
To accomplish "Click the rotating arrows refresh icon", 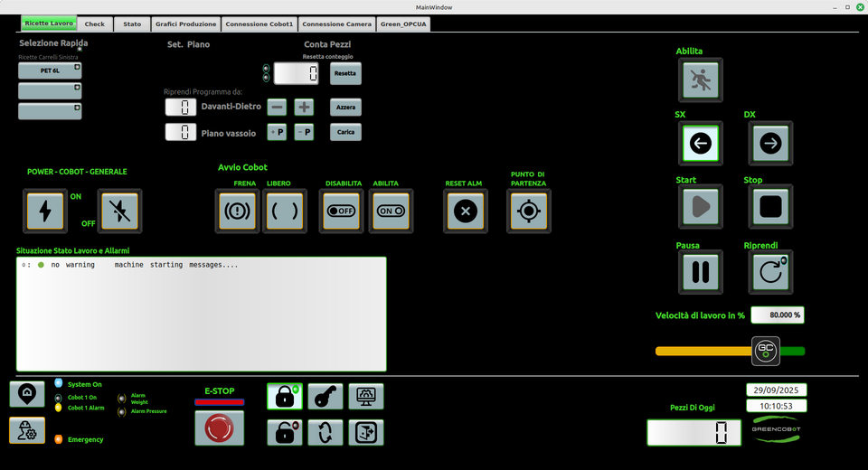I will click(x=325, y=432).
